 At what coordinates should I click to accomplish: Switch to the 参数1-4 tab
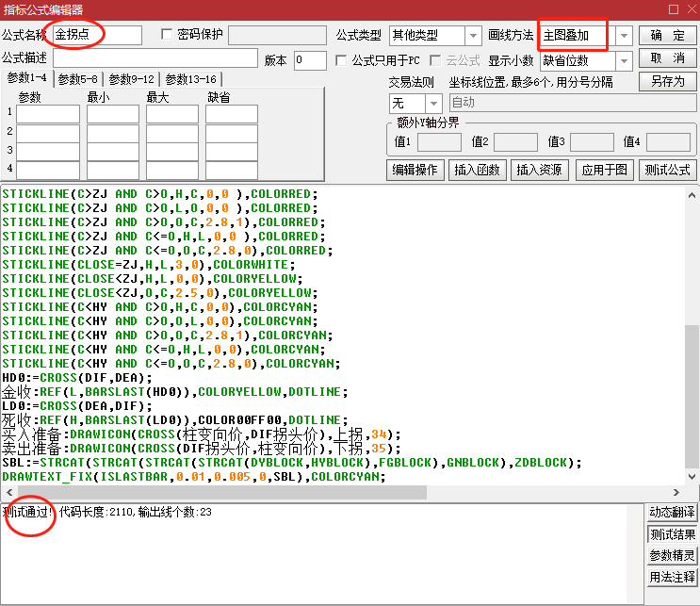point(26,77)
